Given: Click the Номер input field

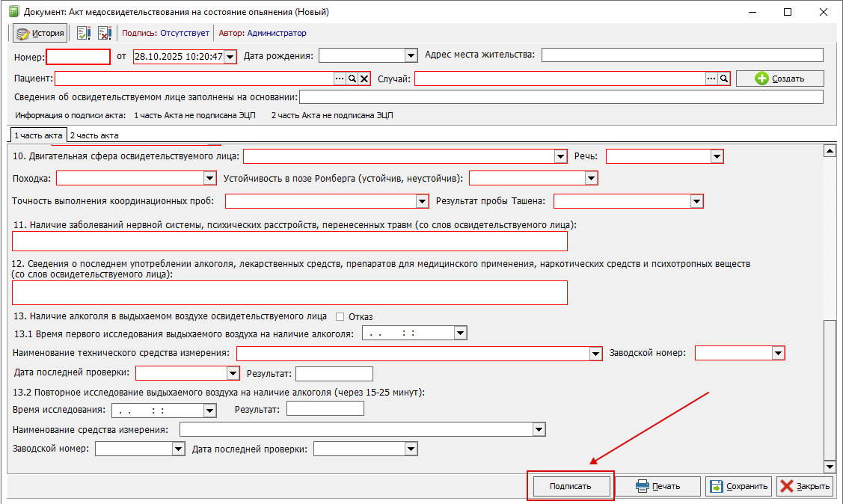Looking at the screenshot, I should point(78,56).
